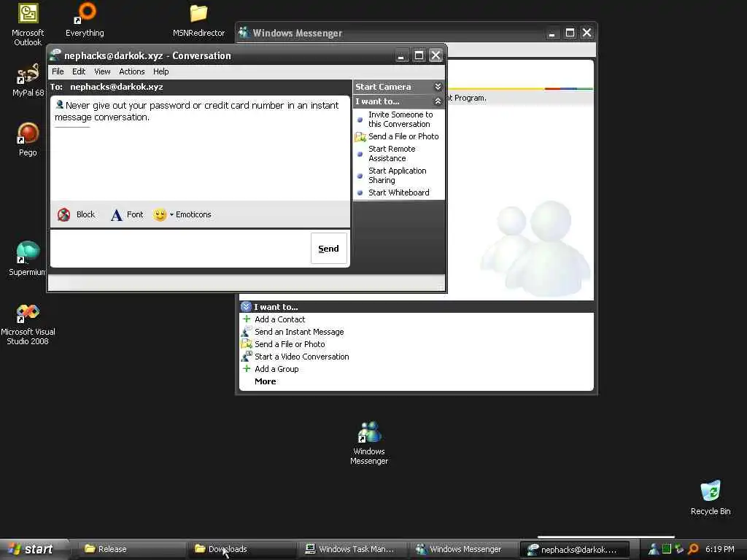Launch the Pego desktop shortcut
Screen dimensions: 747x560
click(x=28, y=139)
